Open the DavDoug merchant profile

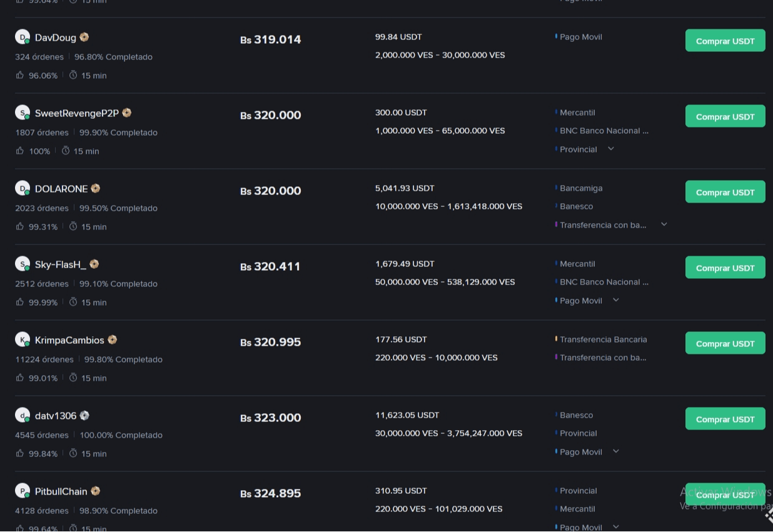pyautogui.click(x=55, y=38)
